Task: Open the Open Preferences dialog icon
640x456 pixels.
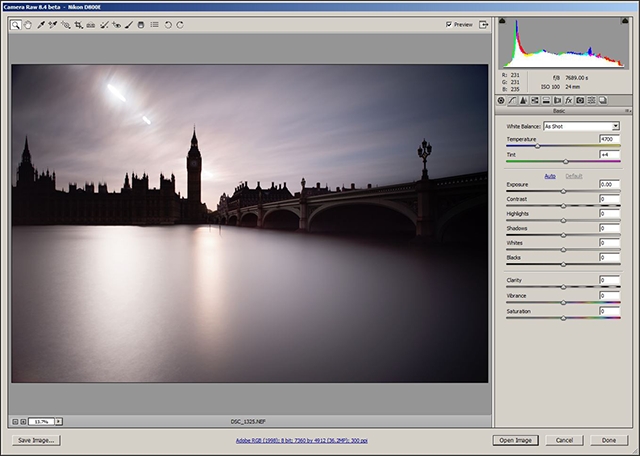Action: (154, 24)
